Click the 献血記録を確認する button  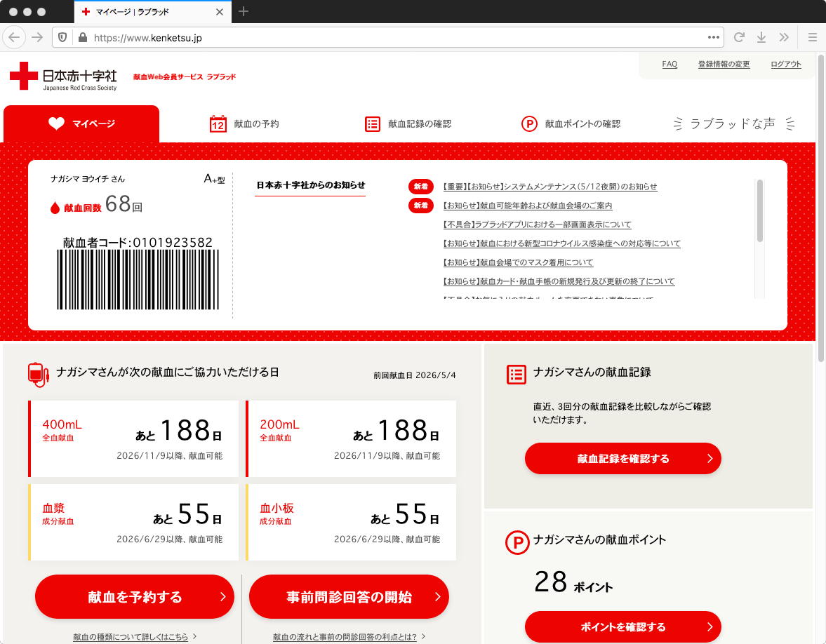tap(622, 458)
